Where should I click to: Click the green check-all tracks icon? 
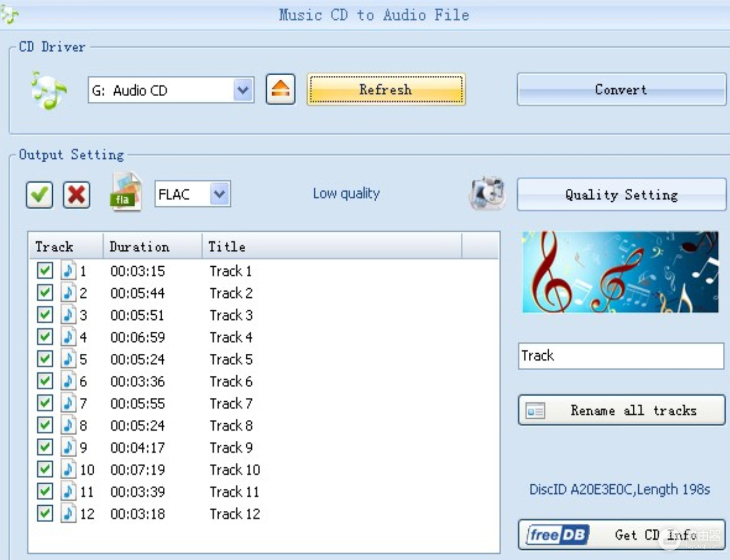(39, 195)
